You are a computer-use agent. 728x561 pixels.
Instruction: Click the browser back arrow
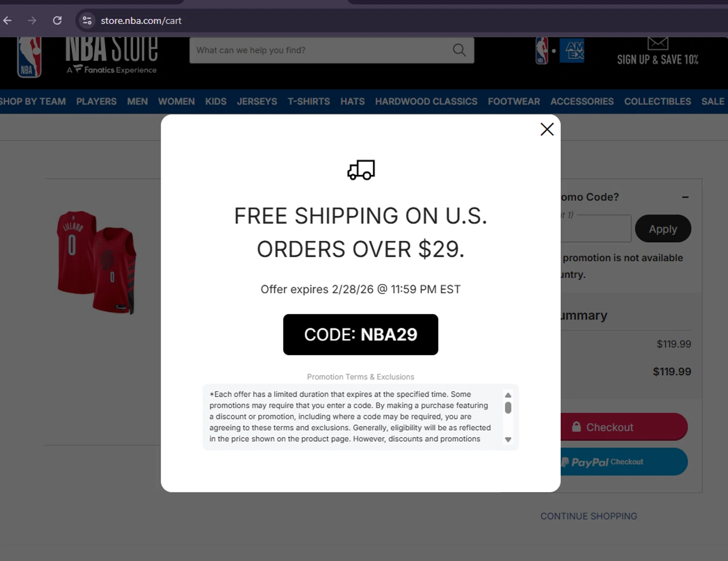[8, 20]
